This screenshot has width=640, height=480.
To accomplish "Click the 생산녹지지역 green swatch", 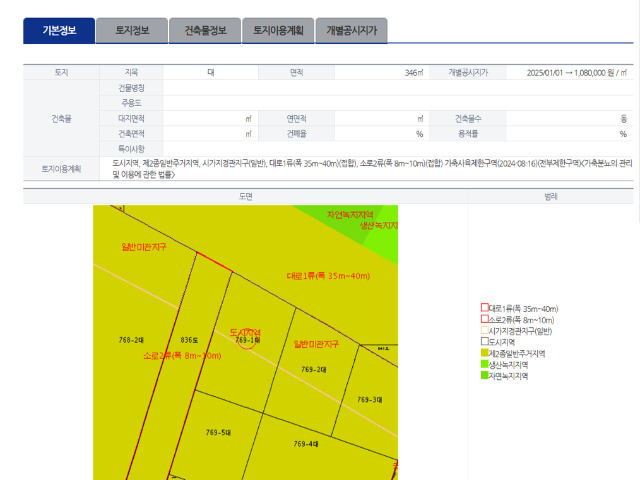I will [x=485, y=365].
